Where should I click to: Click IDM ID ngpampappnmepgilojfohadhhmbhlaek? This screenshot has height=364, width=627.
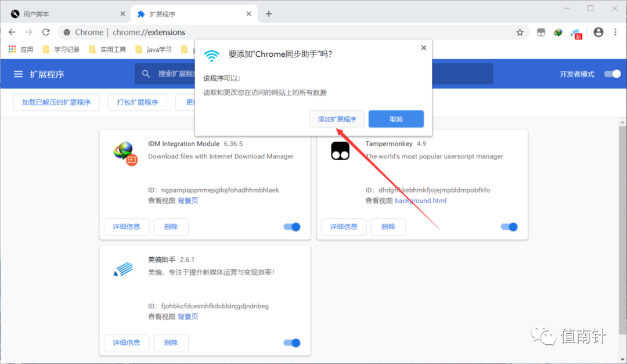pyautogui.click(x=220, y=190)
